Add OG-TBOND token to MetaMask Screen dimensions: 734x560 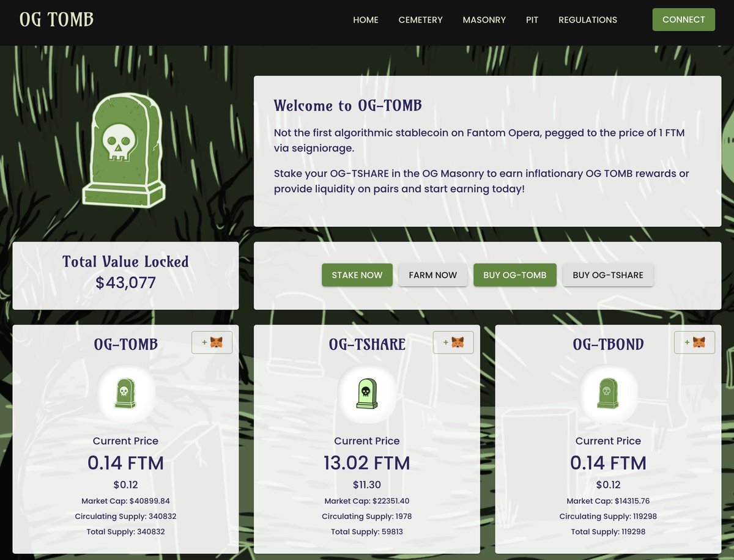[x=694, y=342]
